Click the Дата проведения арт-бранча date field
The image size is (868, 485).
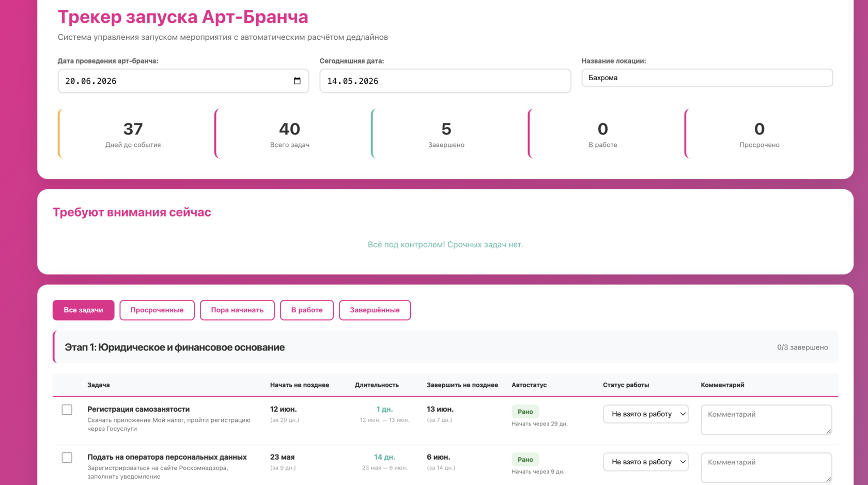183,81
